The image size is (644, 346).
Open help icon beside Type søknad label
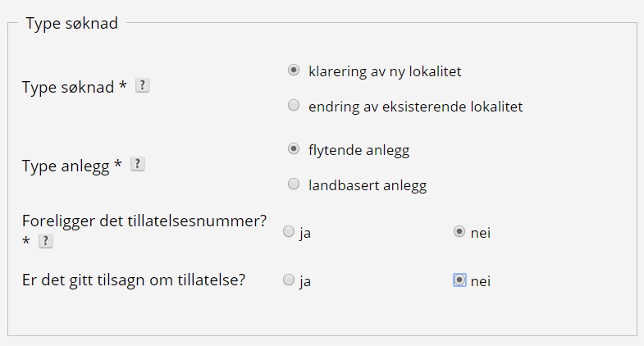143,85
